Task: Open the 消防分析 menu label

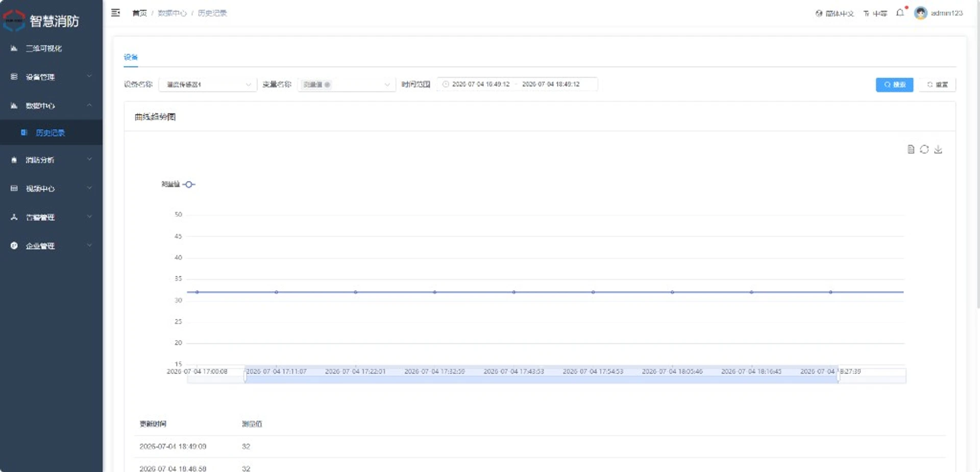Action: (40, 160)
